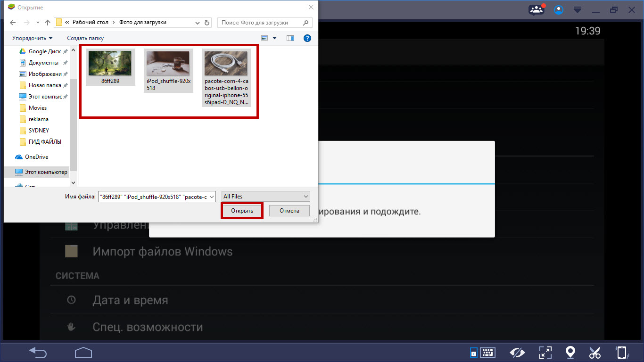
Task: Click the help question mark icon
Action: (x=307, y=38)
